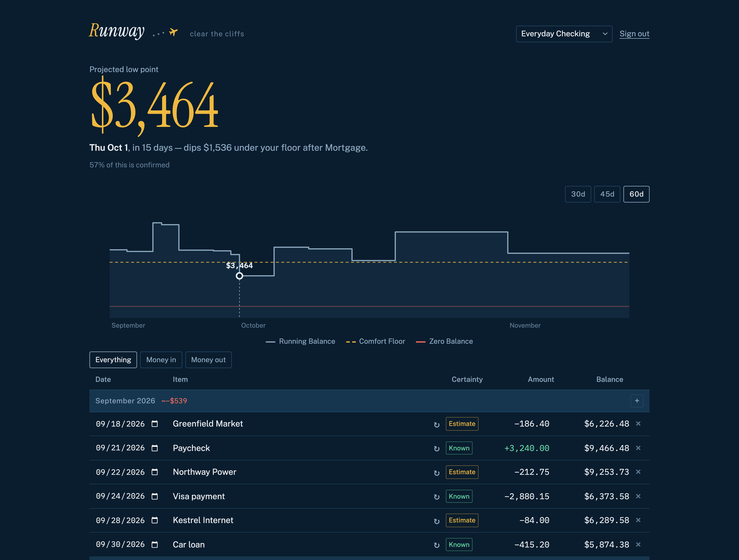Open calendar picker for 09/21/2026 row
The width and height of the screenshot is (739, 560).
pos(155,448)
